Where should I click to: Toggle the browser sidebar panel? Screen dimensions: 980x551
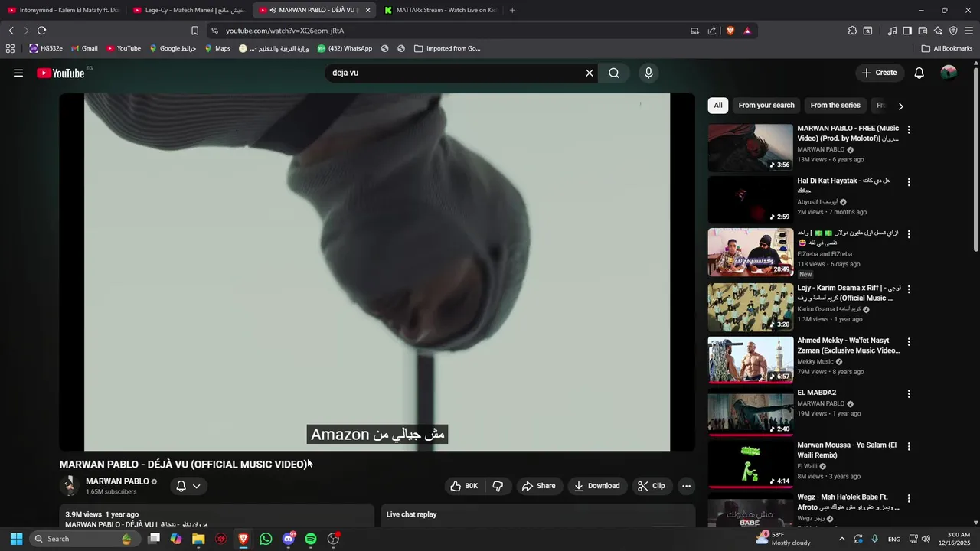coord(907,31)
